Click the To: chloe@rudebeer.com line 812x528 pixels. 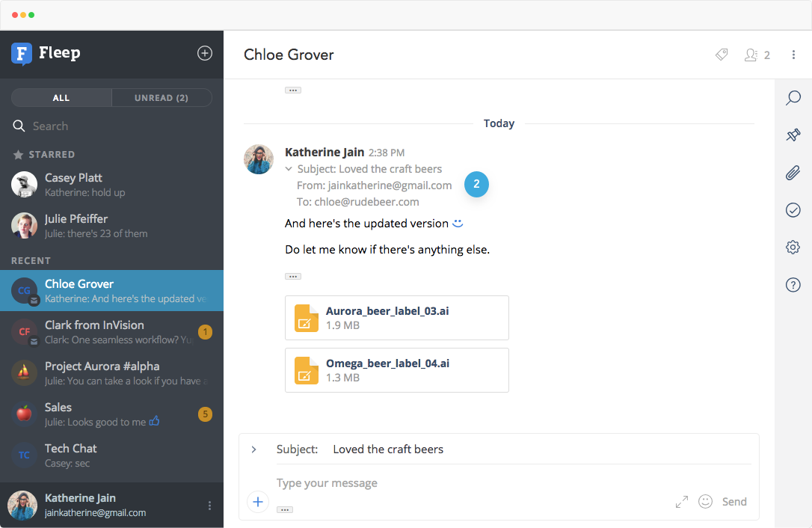coord(358,202)
